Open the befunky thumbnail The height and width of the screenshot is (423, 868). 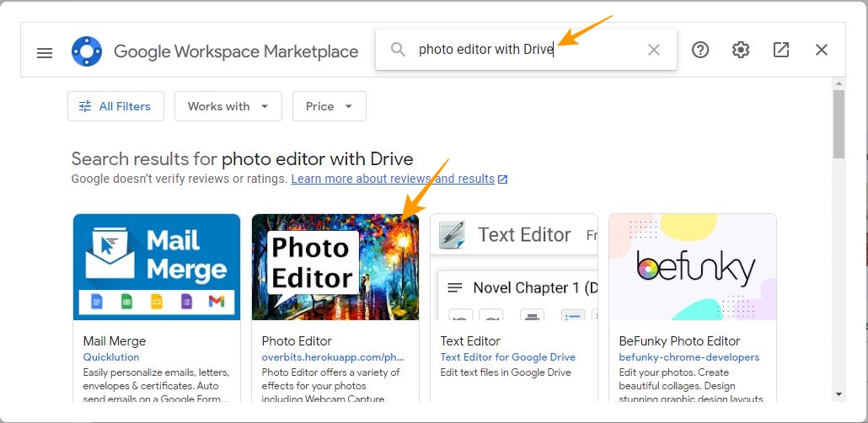point(693,267)
